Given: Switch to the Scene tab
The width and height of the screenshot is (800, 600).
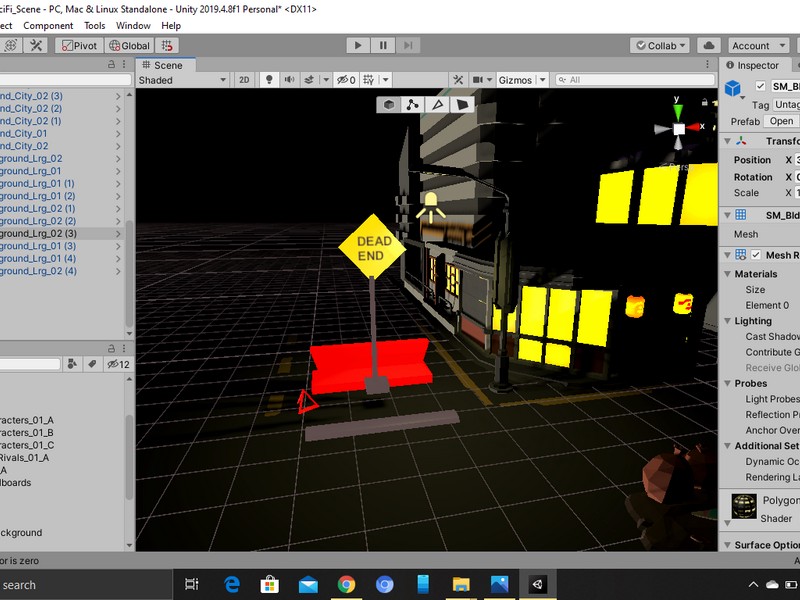Looking at the screenshot, I should (166, 65).
